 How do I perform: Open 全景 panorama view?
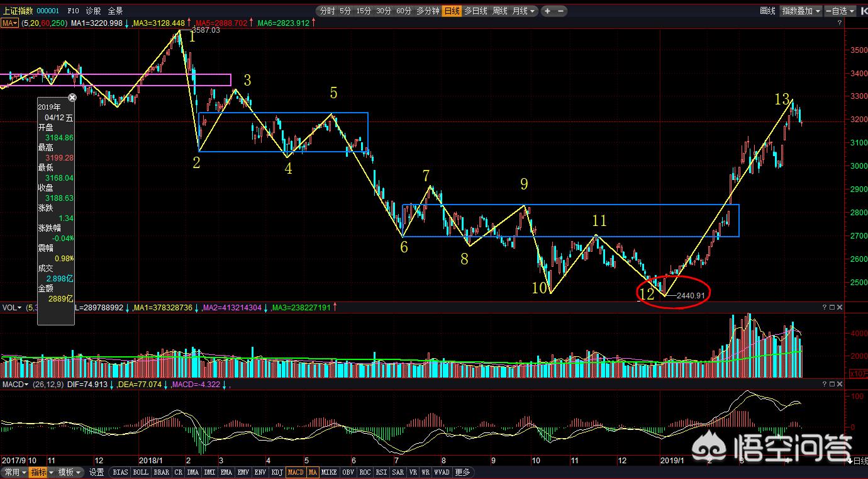[115, 11]
